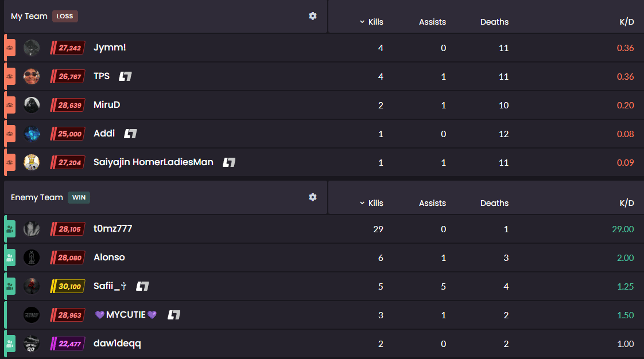The image size is (644, 359).
Task: Click FACEIT badge beside Saiyajin HomerLadiesMan
Action: (229, 162)
